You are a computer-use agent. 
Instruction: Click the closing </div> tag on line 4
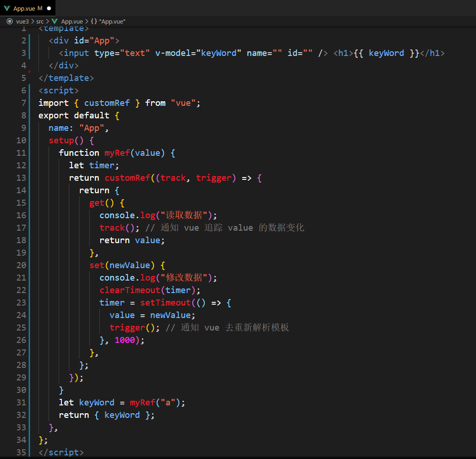(64, 66)
